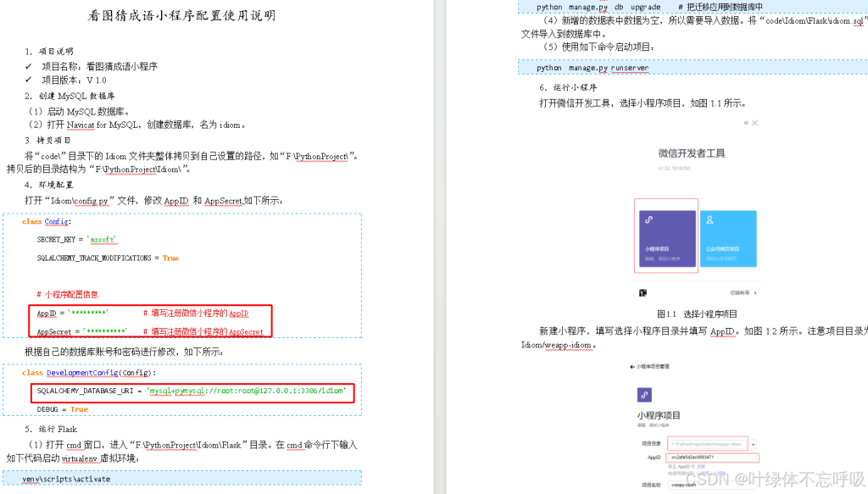Click the purple mini program icon in Figure 1.2

point(645,394)
